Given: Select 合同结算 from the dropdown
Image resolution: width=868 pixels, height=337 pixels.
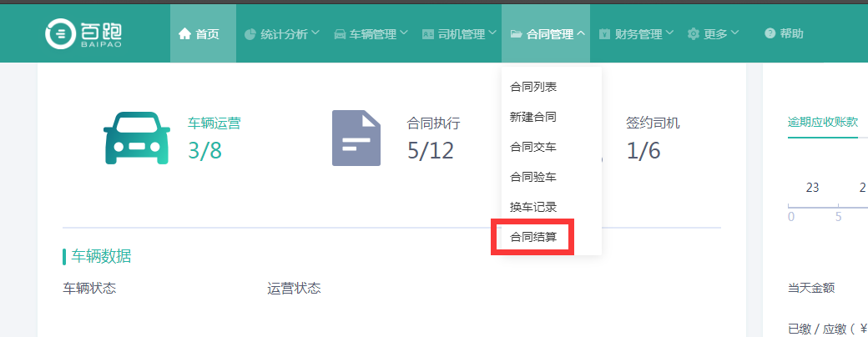Looking at the screenshot, I should tap(533, 238).
